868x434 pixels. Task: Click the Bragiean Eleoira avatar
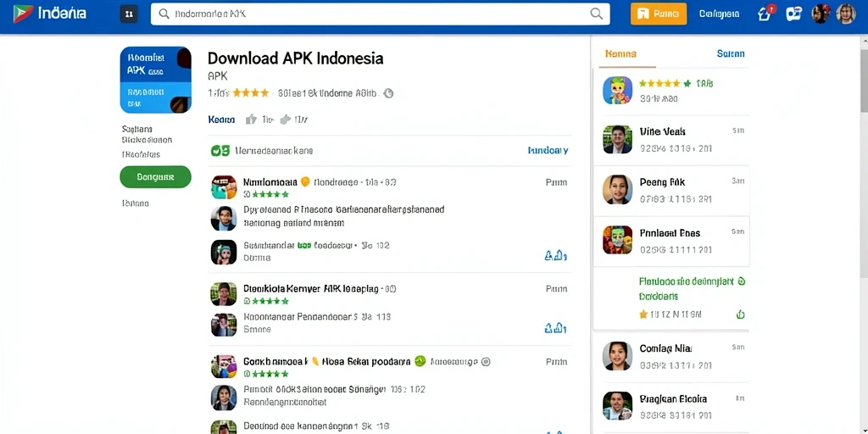[617, 406]
